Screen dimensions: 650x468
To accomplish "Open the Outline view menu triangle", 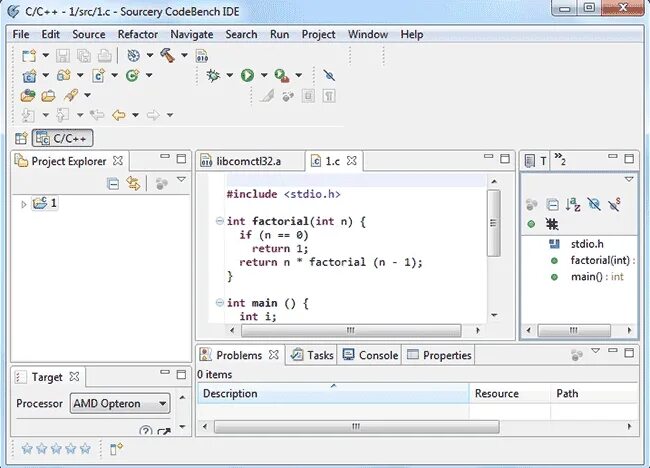I will coord(629,179).
